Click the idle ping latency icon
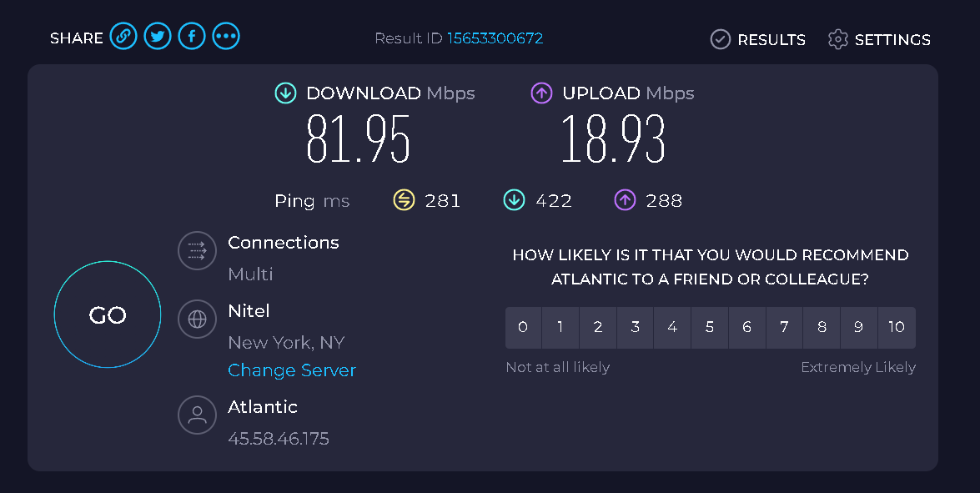 (404, 200)
